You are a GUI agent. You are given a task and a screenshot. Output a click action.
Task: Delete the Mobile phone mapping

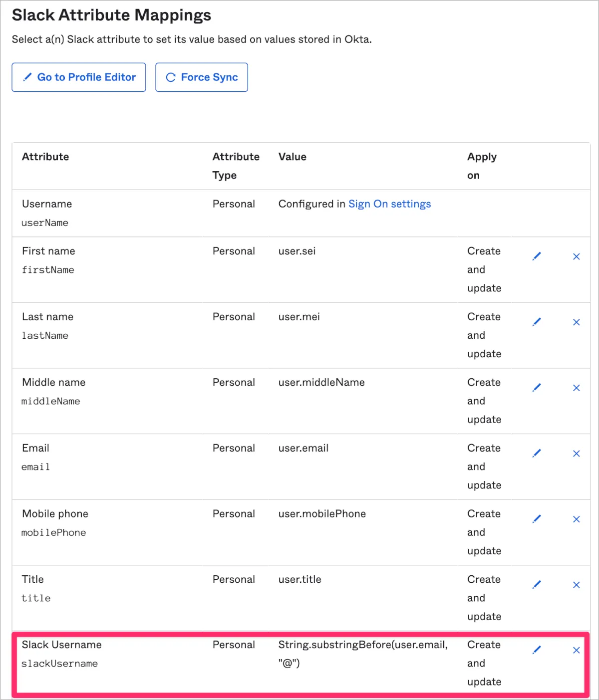[576, 519]
